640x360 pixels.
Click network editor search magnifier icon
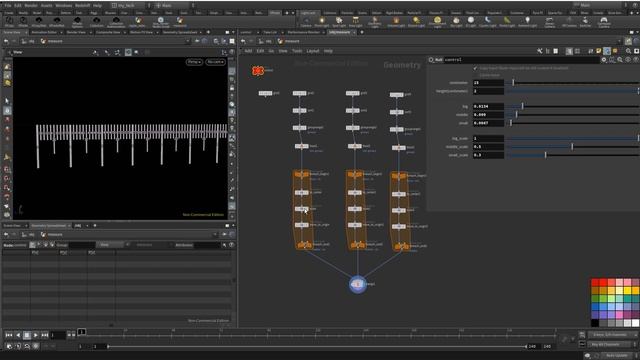coord(628,51)
